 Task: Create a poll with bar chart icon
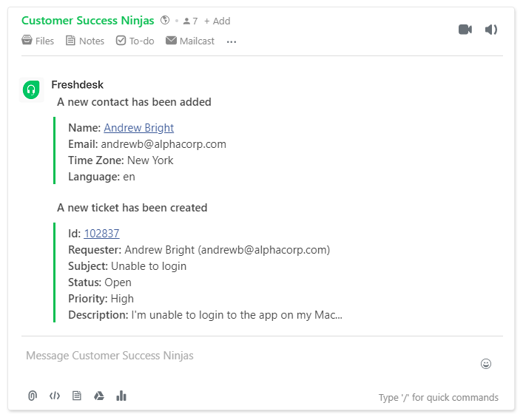(121, 396)
